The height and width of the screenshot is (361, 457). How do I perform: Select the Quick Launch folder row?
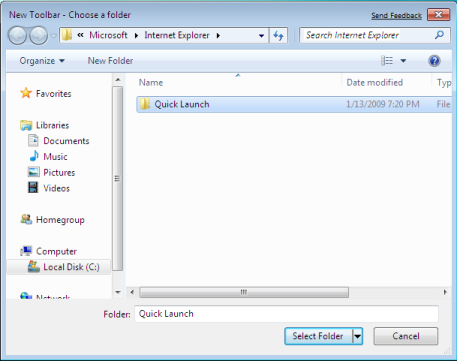(294, 104)
